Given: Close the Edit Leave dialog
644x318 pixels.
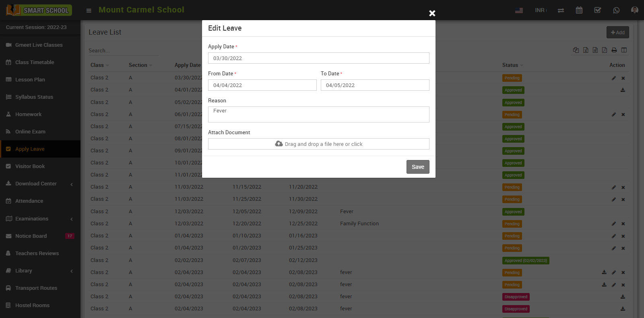Looking at the screenshot, I should click(432, 13).
